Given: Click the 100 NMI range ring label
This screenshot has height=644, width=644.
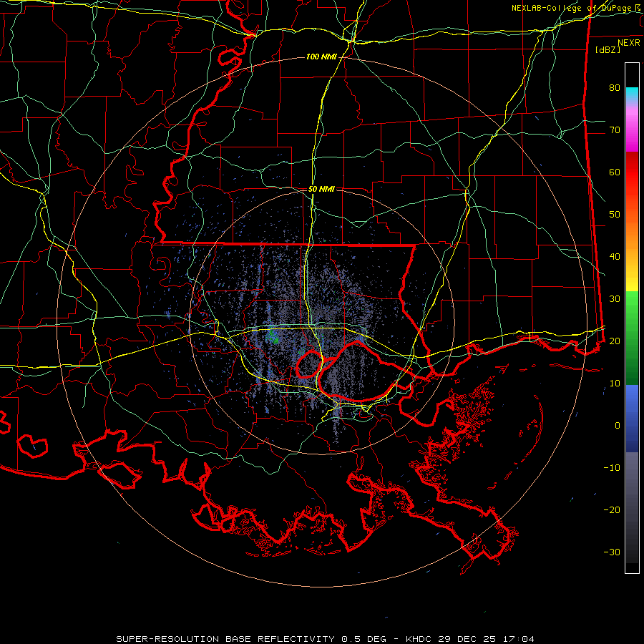Looking at the screenshot, I should point(321,57).
